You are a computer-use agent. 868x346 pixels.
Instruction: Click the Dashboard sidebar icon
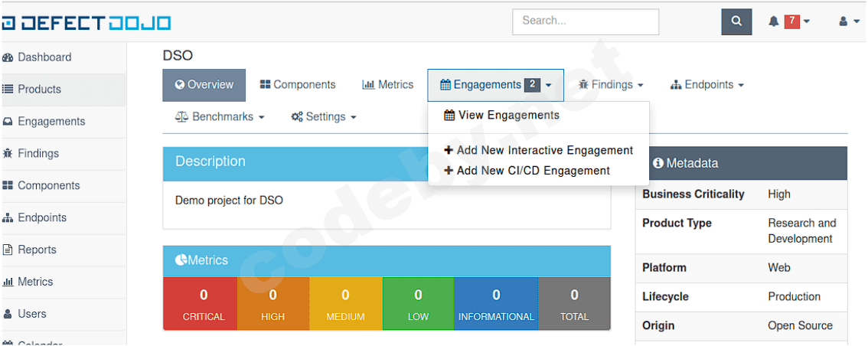(x=8, y=57)
